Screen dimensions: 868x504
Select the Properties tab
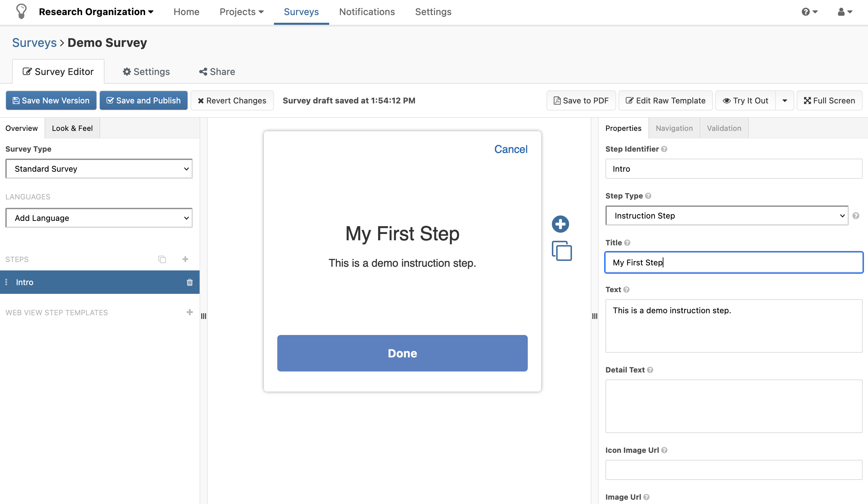point(623,128)
